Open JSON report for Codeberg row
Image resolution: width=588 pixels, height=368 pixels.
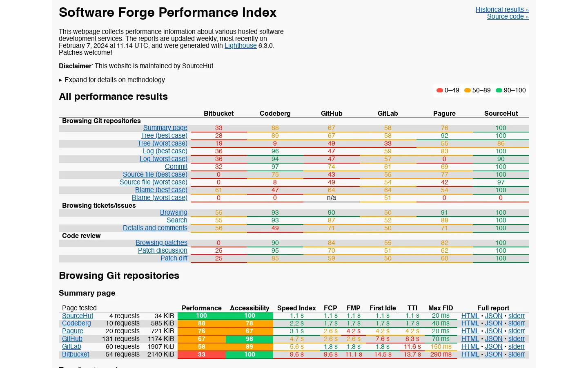(494, 323)
